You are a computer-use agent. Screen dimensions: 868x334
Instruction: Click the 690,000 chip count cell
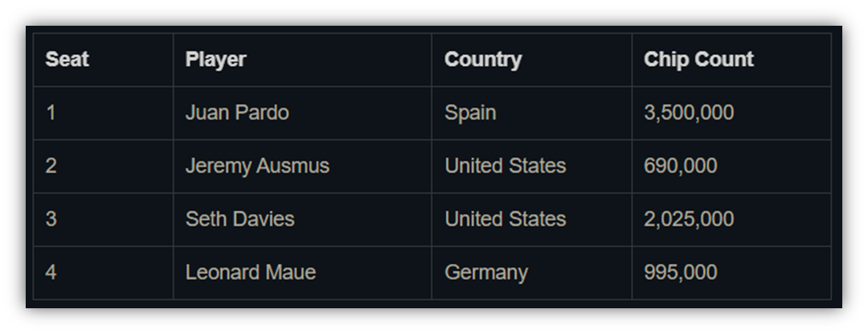(x=731, y=166)
